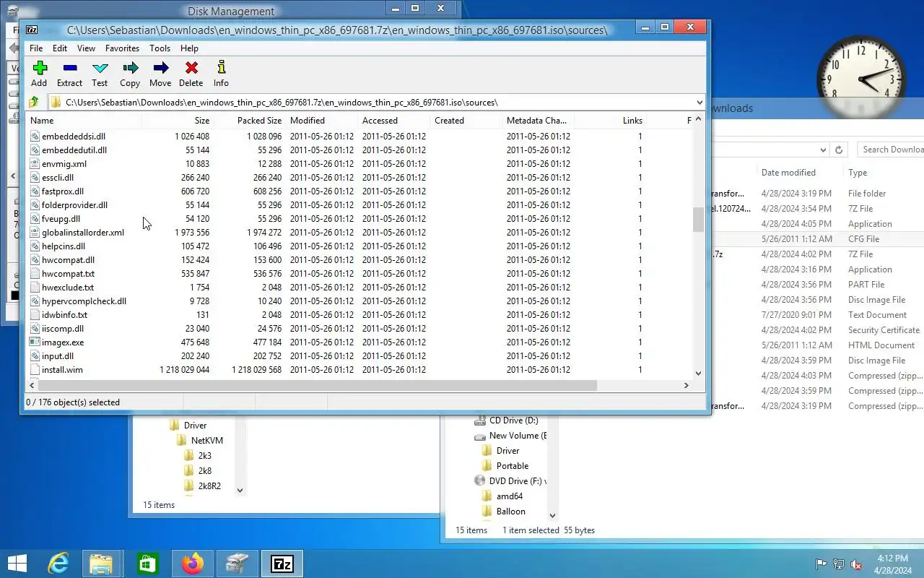Click the Info toolbar icon
924x578 pixels.
(222, 67)
